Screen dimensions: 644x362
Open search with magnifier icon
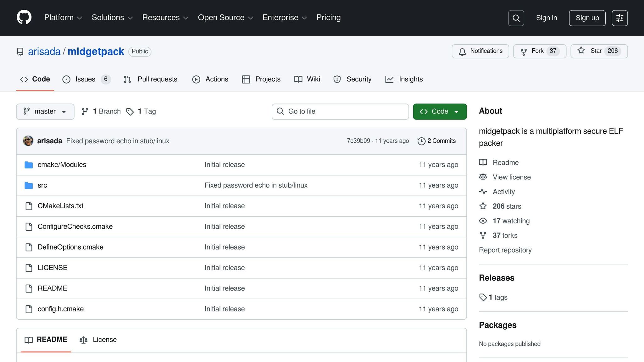(x=516, y=18)
